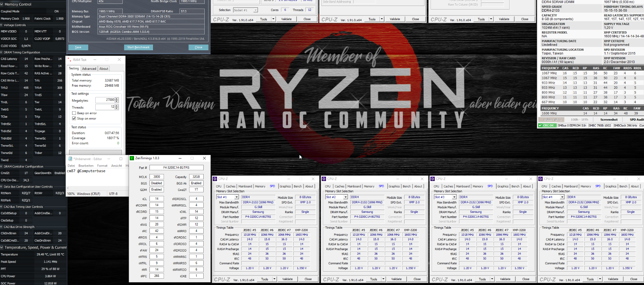Open the Slot #3 memory slot dropdown
Screen dimensions: 644x285
point(454,197)
